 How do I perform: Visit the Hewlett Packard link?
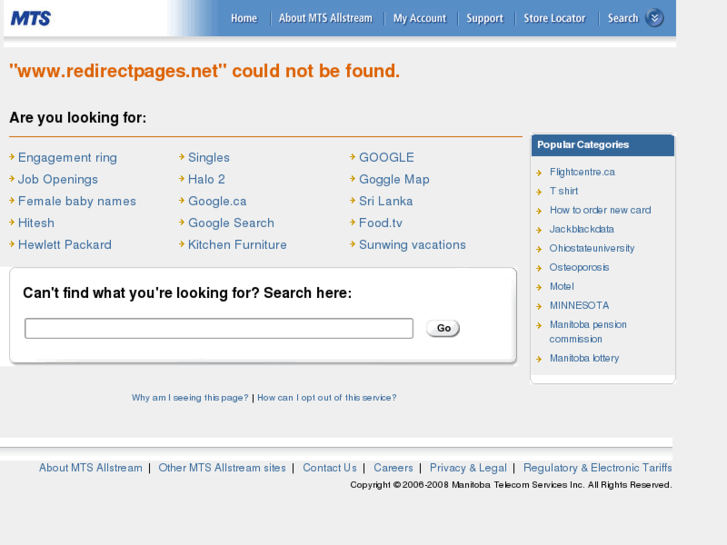65,245
